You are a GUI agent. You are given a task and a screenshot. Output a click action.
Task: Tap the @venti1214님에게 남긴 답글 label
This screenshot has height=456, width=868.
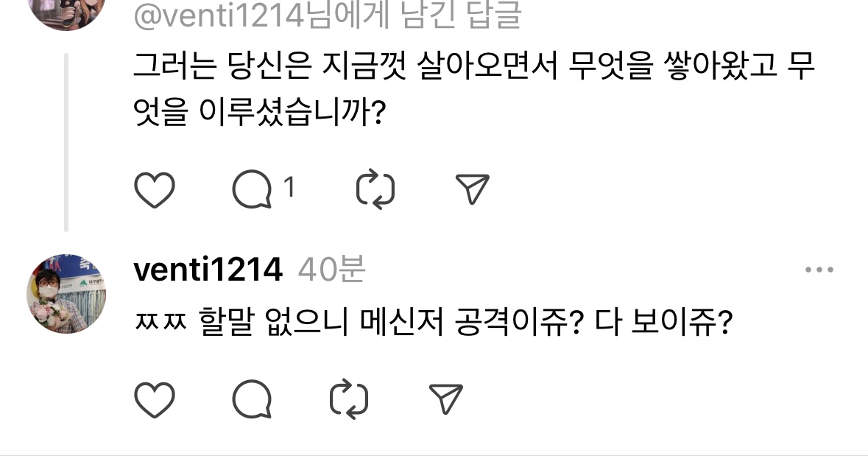(x=328, y=15)
